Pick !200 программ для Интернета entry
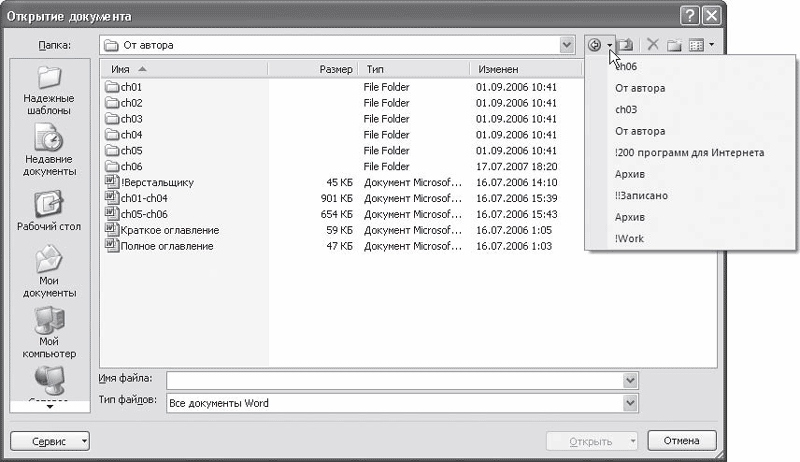Screen dimensions: 800x462 click(x=689, y=152)
